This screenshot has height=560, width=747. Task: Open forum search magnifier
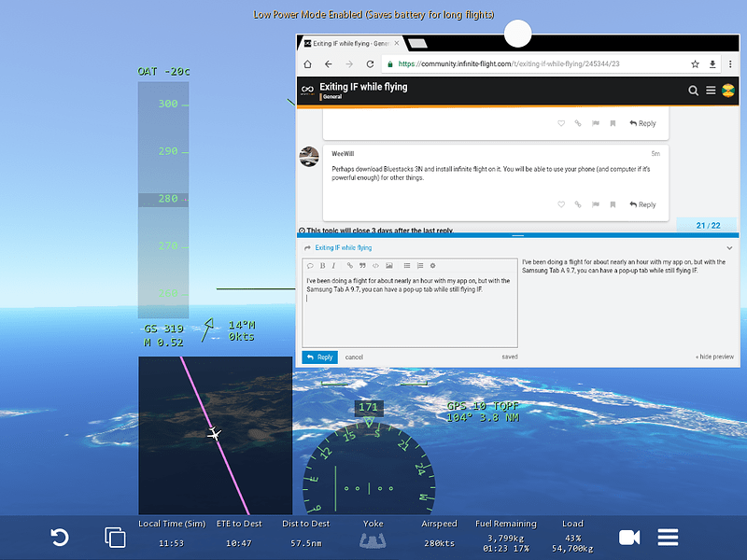[x=693, y=91]
